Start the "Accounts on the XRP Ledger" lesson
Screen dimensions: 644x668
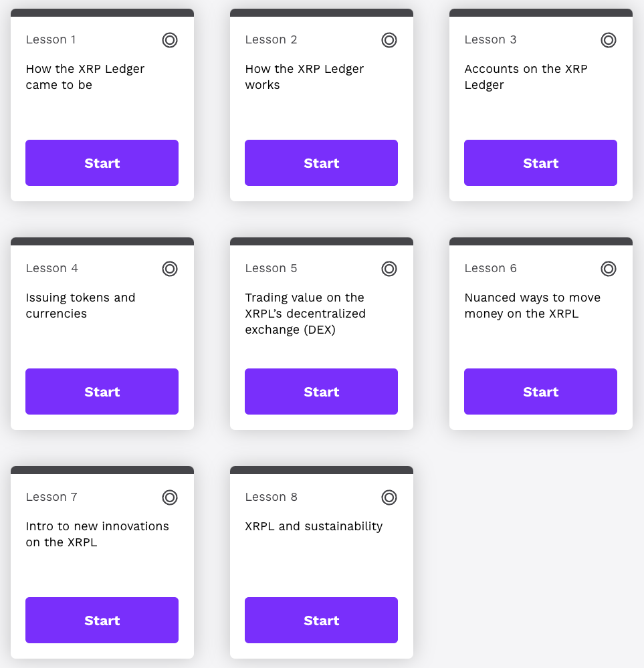540,162
